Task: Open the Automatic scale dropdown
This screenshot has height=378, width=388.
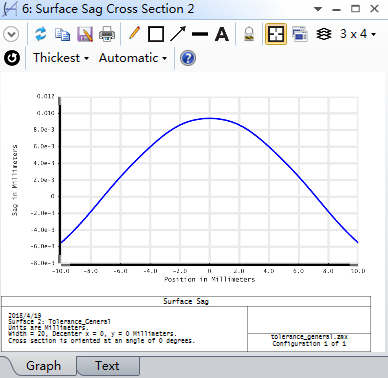Action: (133, 58)
